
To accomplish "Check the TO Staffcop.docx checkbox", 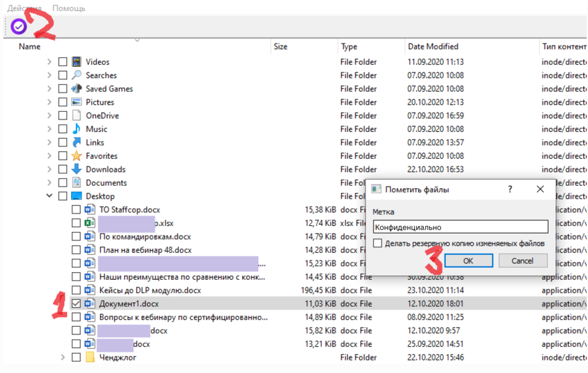I will pos(76,209).
